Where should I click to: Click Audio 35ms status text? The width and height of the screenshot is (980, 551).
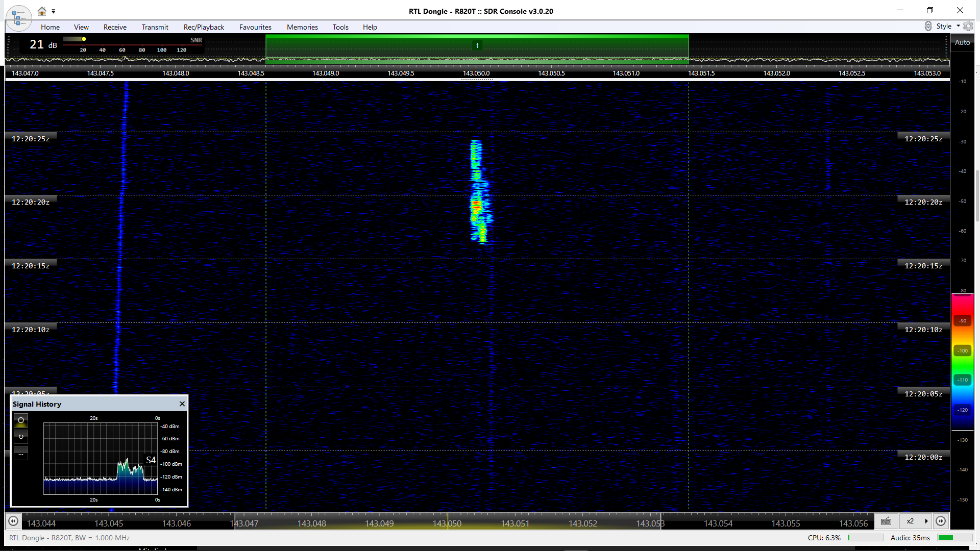(910, 538)
